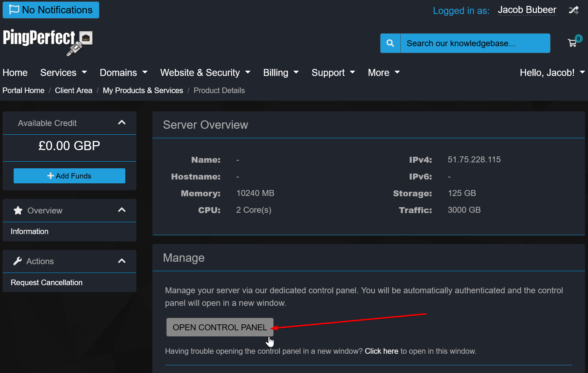Click the wrench icon in Actions panel
The image size is (588, 373).
pos(17,261)
